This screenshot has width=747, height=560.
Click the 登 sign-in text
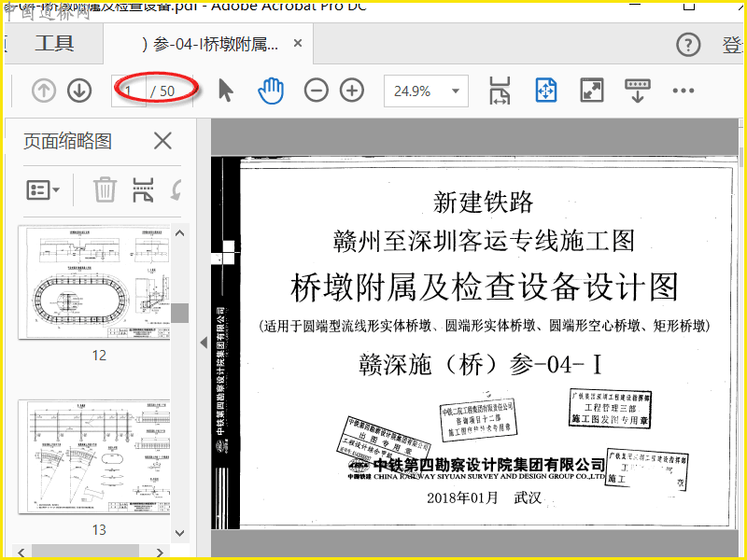tap(733, 45)
